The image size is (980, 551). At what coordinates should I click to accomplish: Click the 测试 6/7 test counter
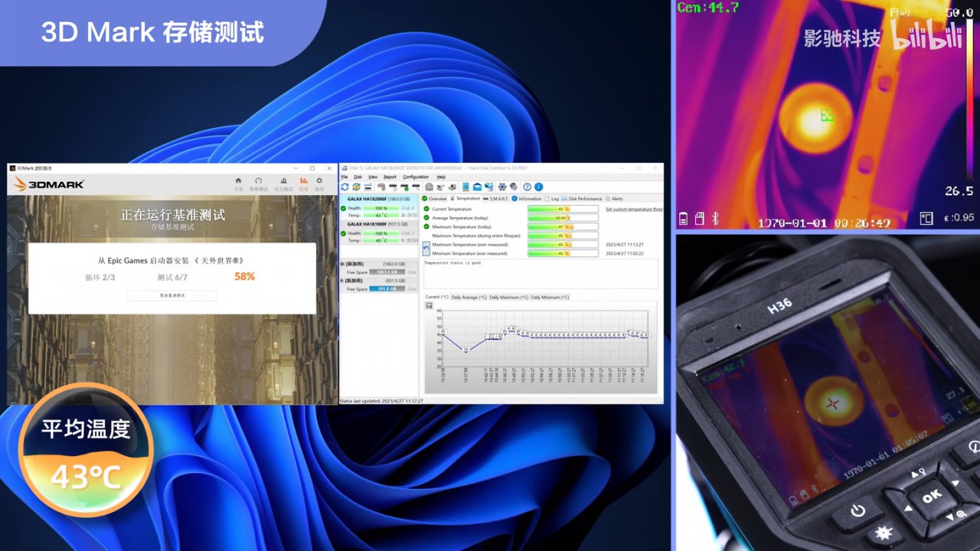(172, 277)
